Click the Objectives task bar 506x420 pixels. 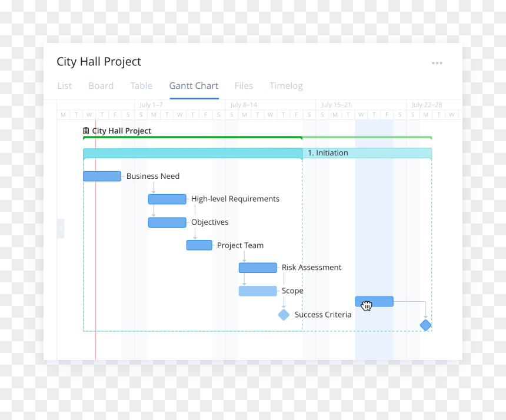[167, 222]
